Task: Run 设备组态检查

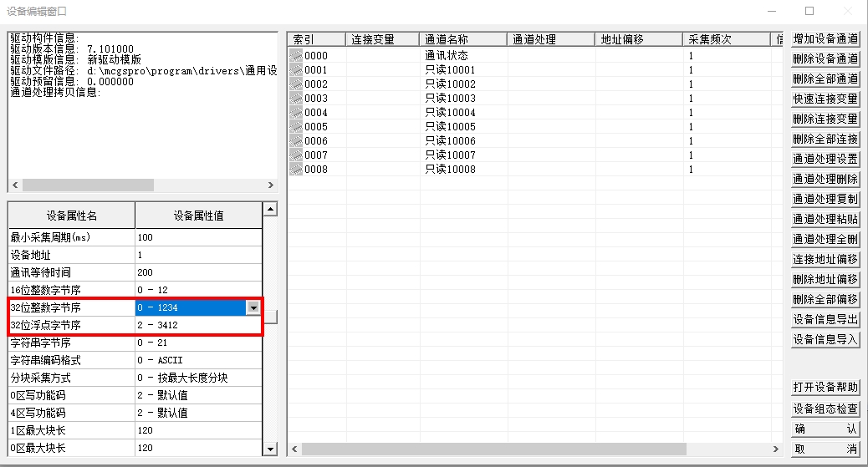Action: (x=825, y=409)
